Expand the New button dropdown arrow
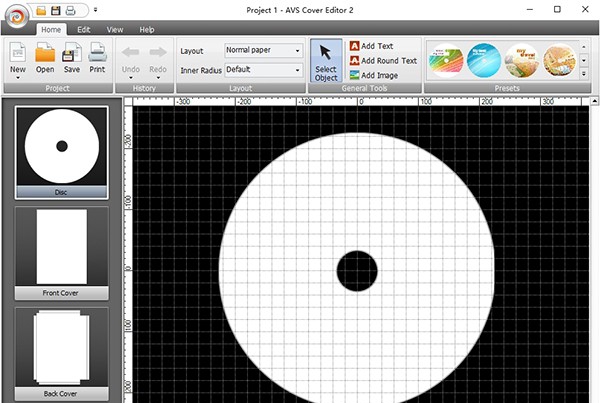Image resolution: width=600 pixels, height=403 pixels. click(x=18, y=79)
